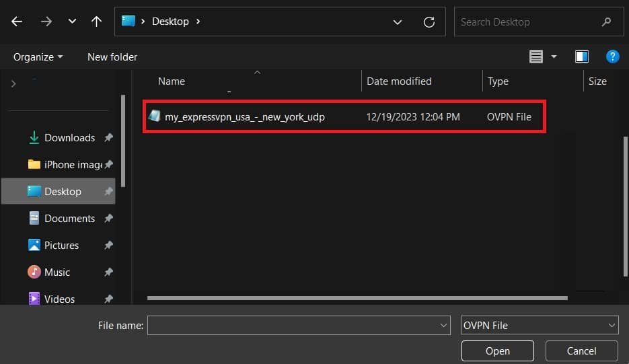The width and height of the screenshot is (629, 364).
Task: Open the Help button
Action: point(613,57)
